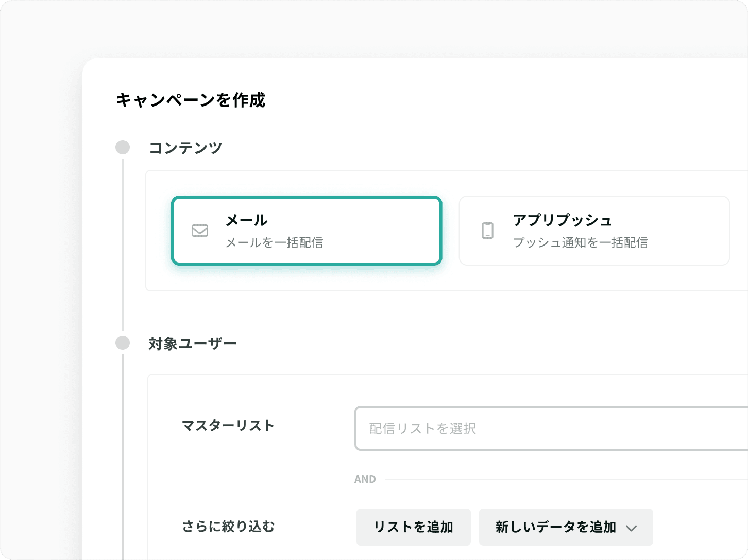Viewport: 748px width, 560px height.
Task: Click the AND condition separator label
Action: pos(365,479)
